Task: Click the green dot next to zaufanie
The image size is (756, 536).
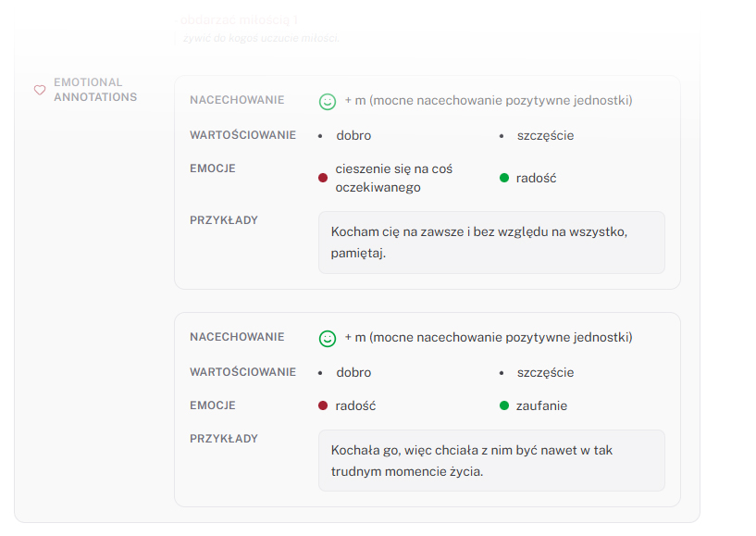Action: (x=504, y=405)
